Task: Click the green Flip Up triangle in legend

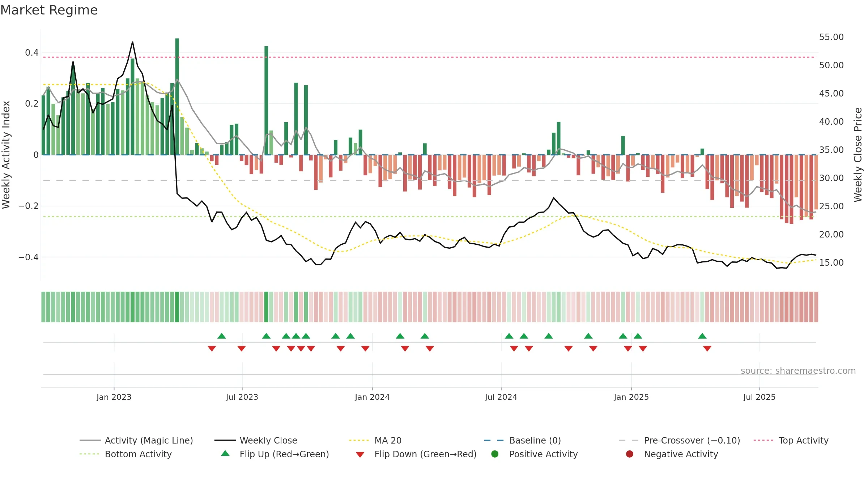Action: point(225,453)
